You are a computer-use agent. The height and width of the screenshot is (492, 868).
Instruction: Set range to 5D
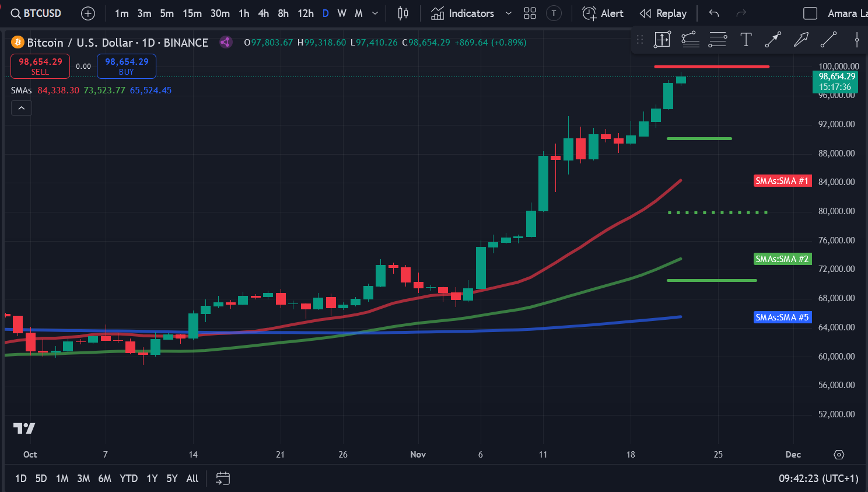click(41, 479)
